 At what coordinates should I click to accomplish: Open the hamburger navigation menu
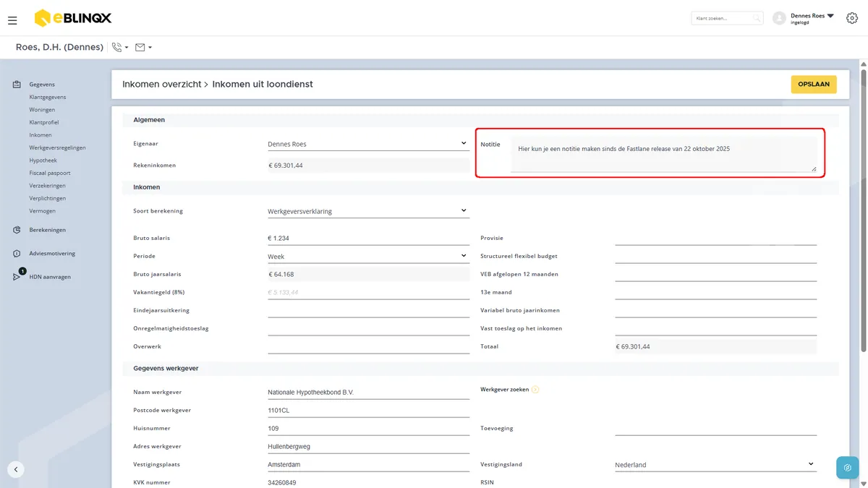pos(12,20)
